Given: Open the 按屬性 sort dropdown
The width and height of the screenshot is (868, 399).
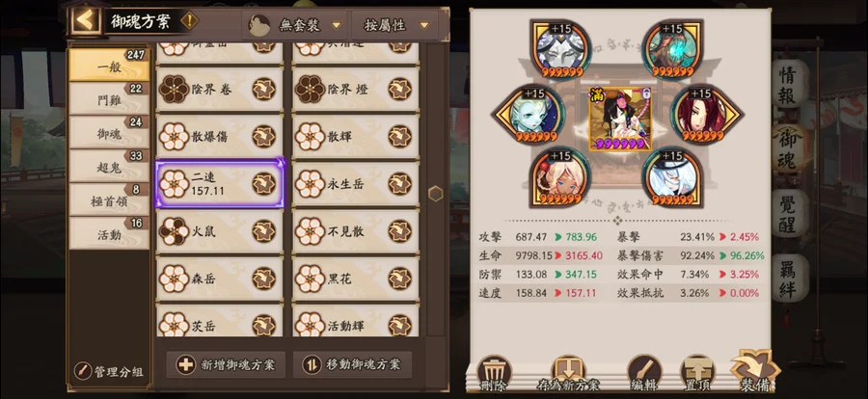Looking at the screenshot, I should [395, 25].
